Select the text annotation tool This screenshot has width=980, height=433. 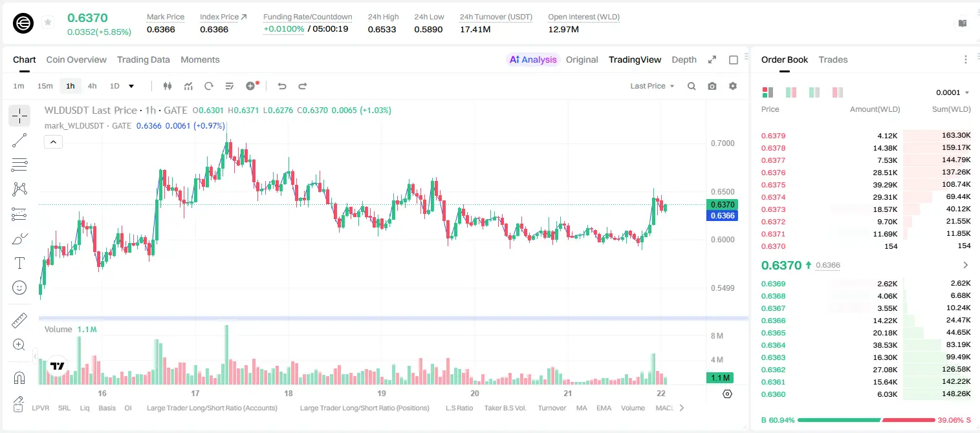(19, 263)
